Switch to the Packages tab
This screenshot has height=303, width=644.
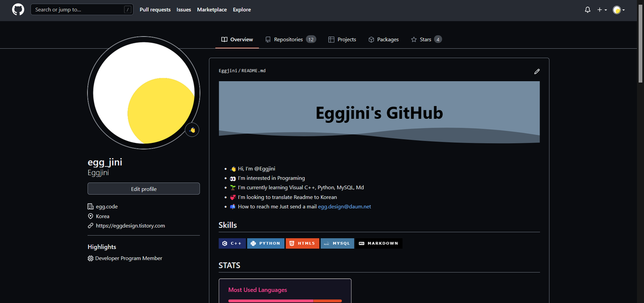(x=383, y=39)
